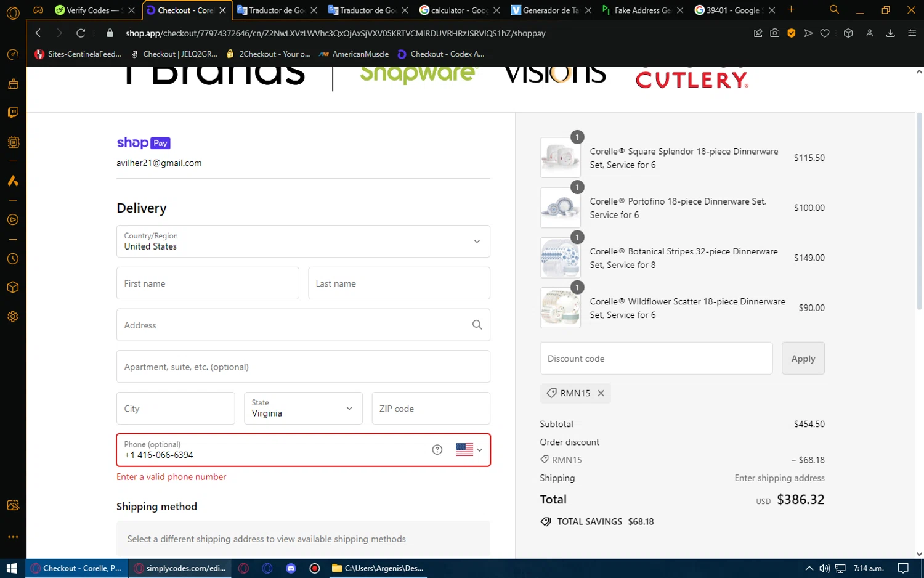Bookmark page with the heart icon
Viewport: 924px width, 578px height.
825,33
